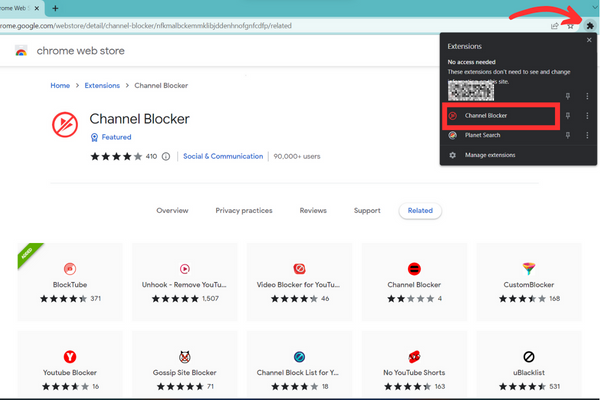The height and width of the screenshot is (400, 600).
Task: Click the Video Blocker for YouTu... title
Action: tap(298, 285)
